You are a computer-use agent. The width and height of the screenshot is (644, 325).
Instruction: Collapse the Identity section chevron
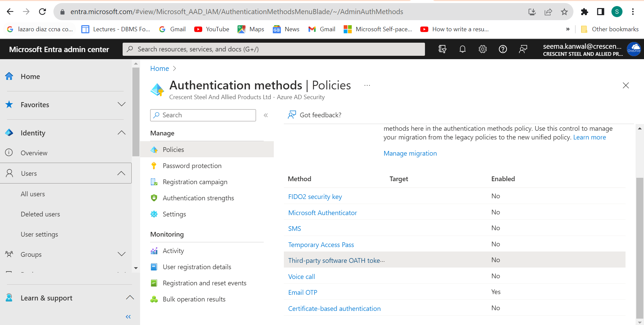[122, 133]
